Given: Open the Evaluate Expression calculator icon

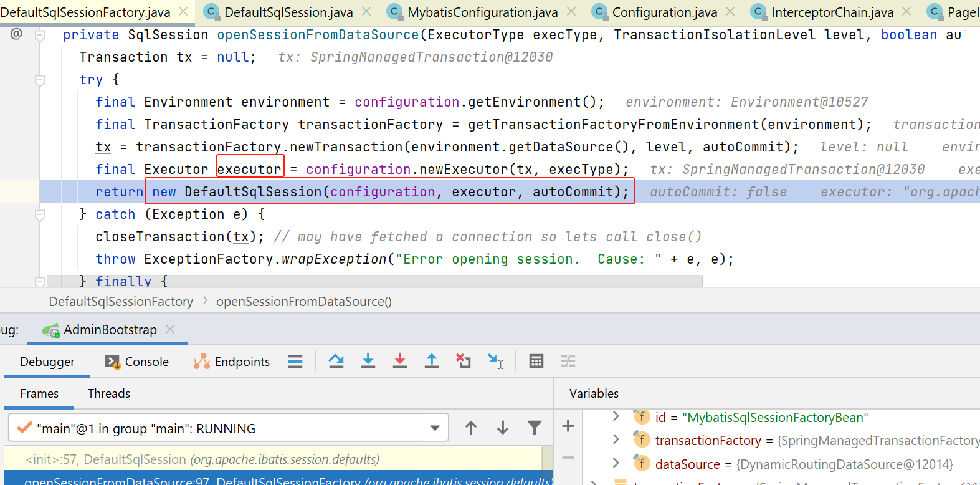Looking at the screenshot, I should [536, 361].
